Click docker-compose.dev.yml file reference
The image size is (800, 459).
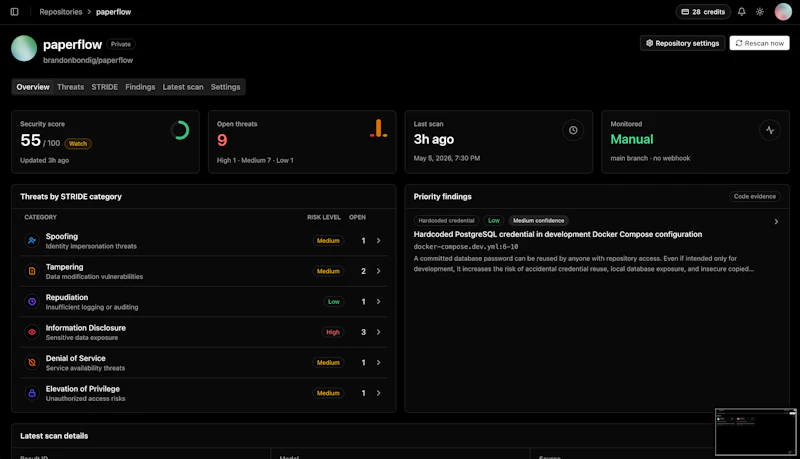466,247
